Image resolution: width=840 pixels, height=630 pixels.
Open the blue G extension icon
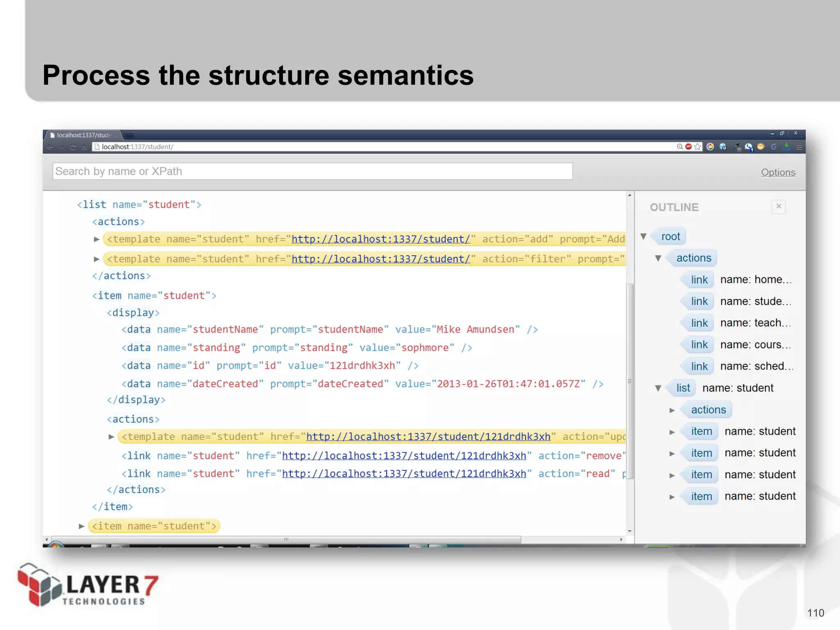tap(774, 147)
